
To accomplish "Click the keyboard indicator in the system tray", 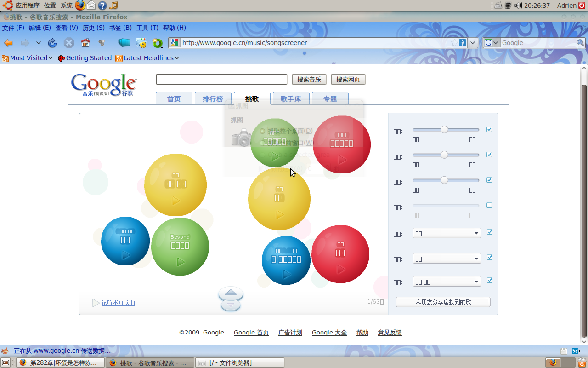I will pos(498,6).
